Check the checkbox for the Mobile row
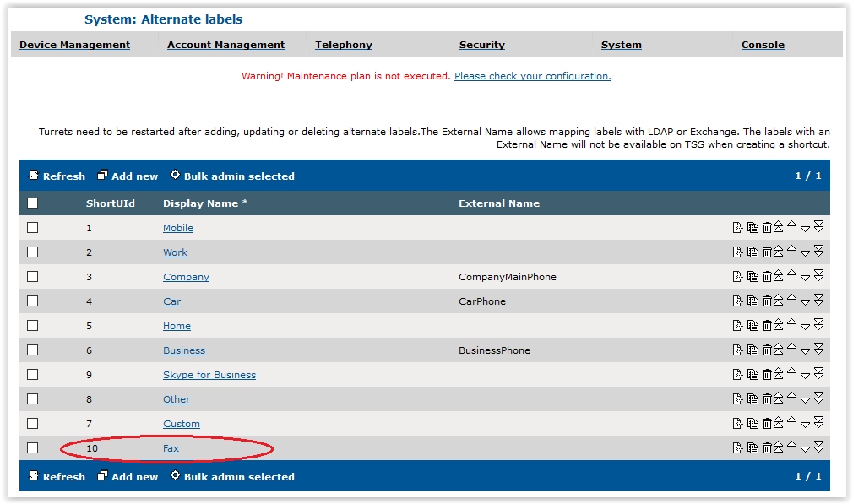The height and width of the screenshot is (504, 853). click(x=33, y=228)
